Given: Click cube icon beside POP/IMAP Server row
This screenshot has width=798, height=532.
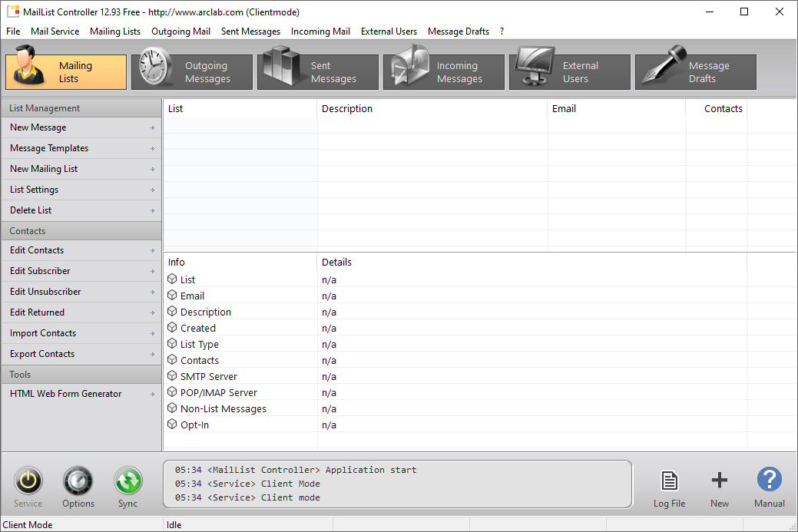Looking at the screenshot, I should 172,392.
